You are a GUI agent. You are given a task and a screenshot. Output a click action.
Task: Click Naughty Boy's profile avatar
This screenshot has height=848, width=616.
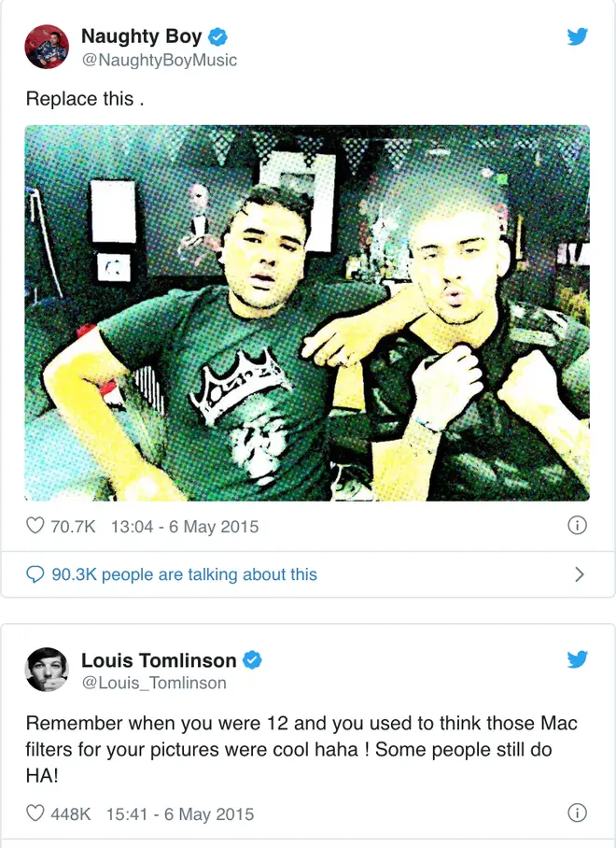[47, 47]
